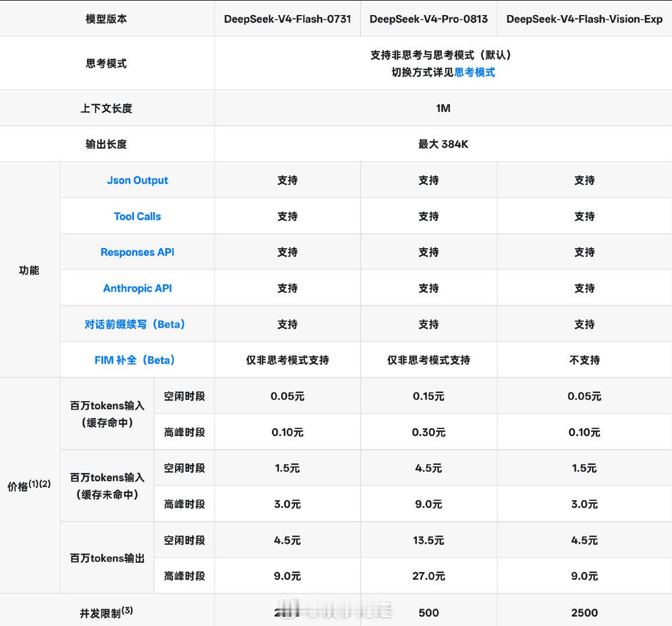
Task: Select the DeepSeek-V4-Flash-0731 column header
Action: pyautogui.click(x=287, y=19)
